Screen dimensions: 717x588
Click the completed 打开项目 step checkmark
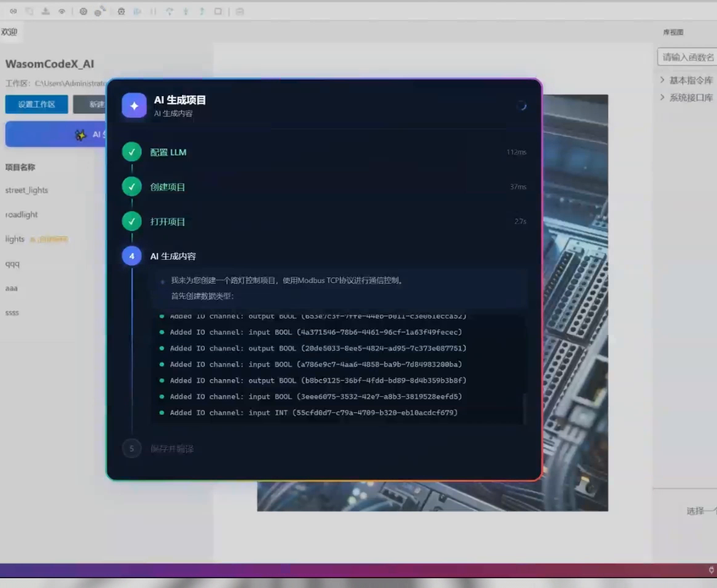[132, 221]
